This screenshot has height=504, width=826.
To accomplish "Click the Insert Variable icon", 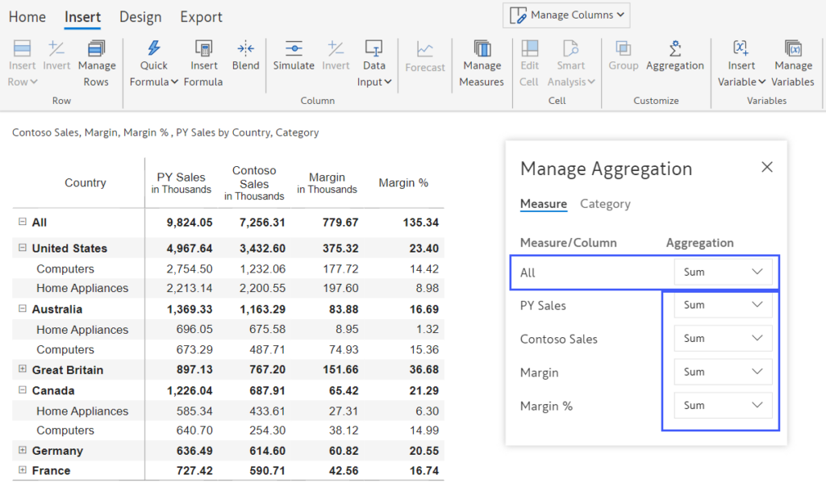I will coord(740,48).
